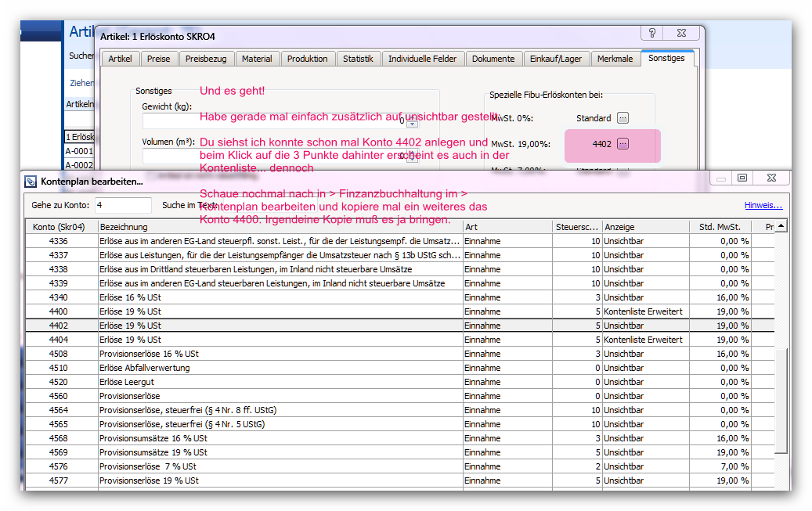
Task: Open the ellipsis button next to account 4402
Action: coord(623,144)
